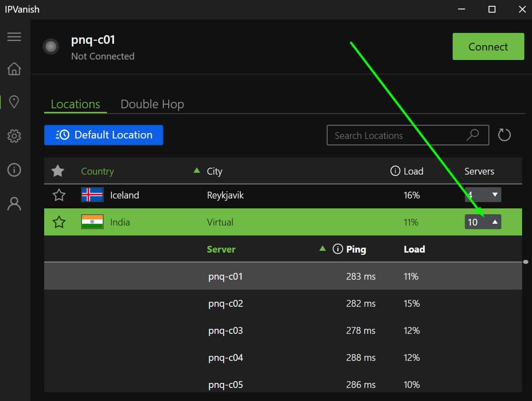532x401 pixels.
Task: Click 10% load of pnq-c05
Action: (412, 385)
